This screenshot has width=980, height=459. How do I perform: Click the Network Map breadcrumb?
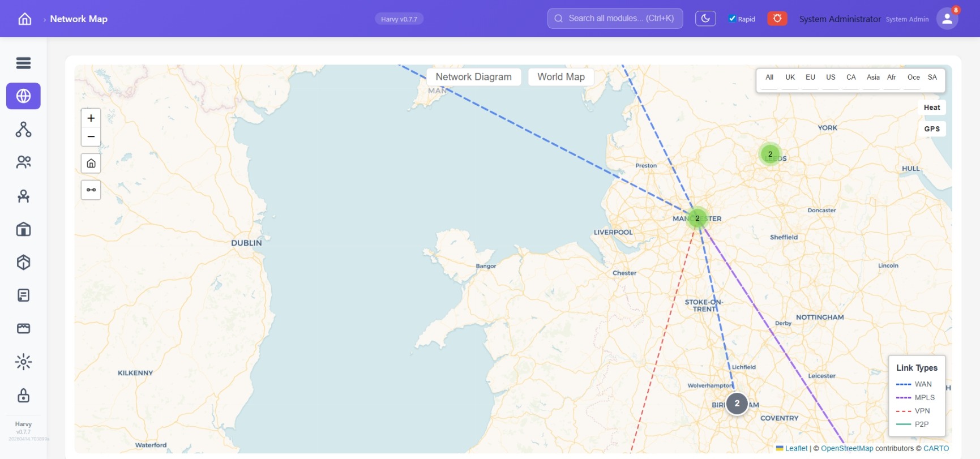[x=79, y=19]
